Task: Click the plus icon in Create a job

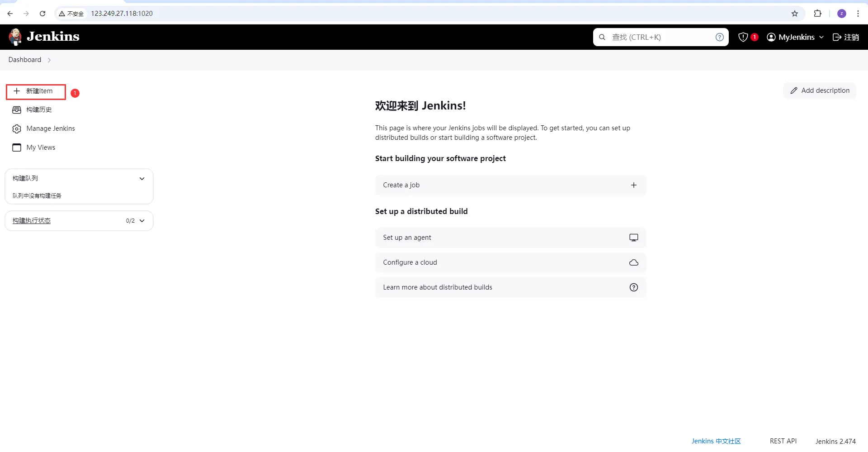Action: (634, 185)
